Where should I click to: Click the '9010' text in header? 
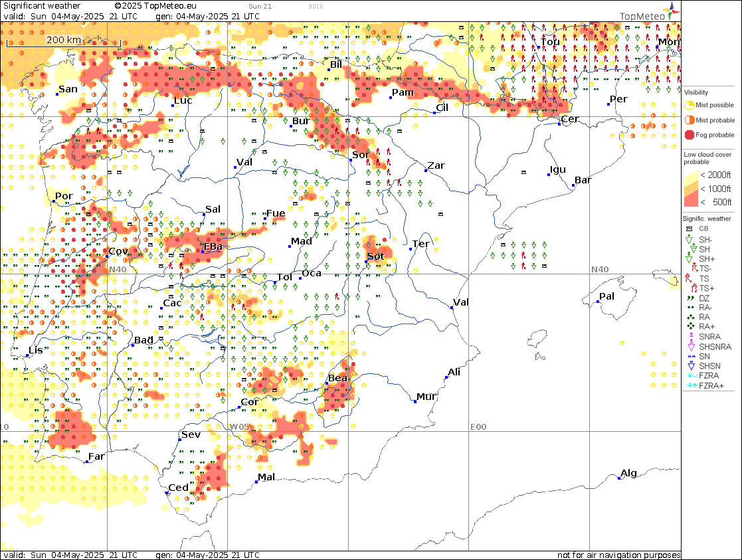tap(316, 6)
